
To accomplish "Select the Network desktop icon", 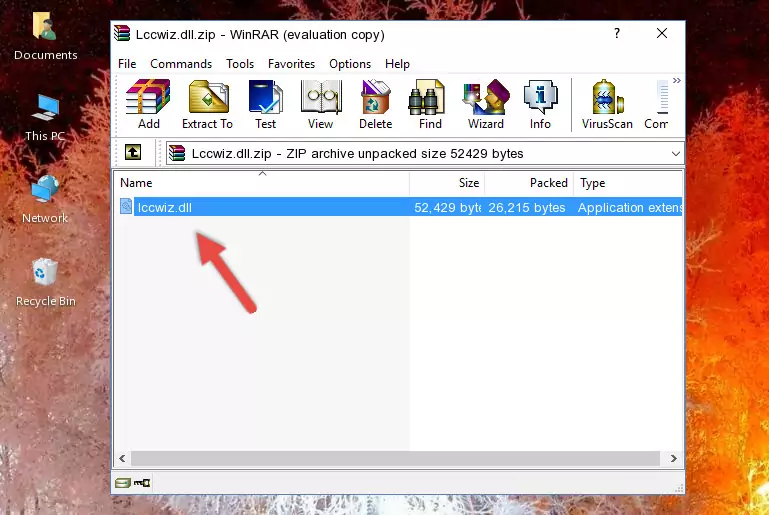I will pos(45,200).
